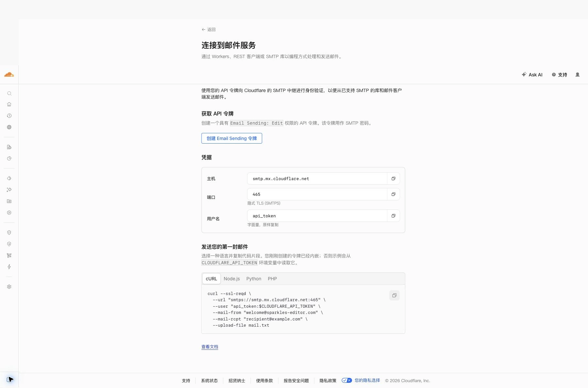Open the pie chart analytics sidebar icon
The width and height of the screenshot is (588, 388).
point(9,159)
